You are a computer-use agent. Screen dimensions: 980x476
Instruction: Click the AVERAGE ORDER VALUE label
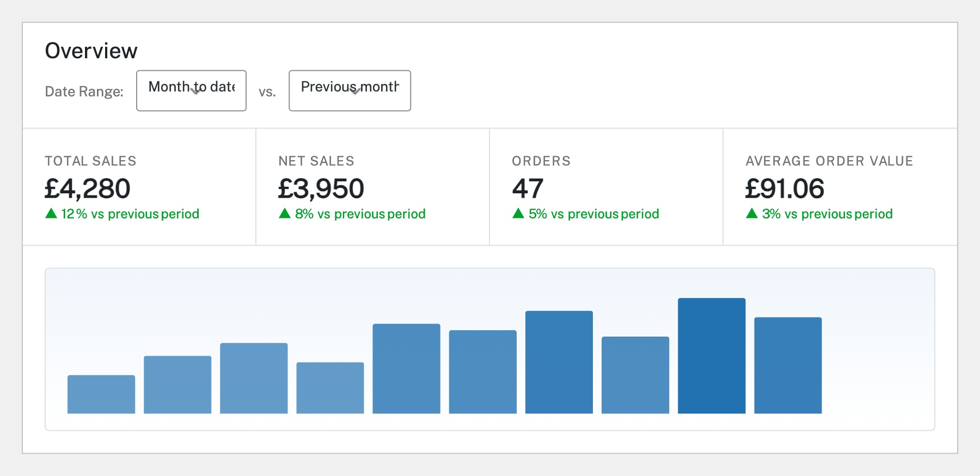coord(829,161)
